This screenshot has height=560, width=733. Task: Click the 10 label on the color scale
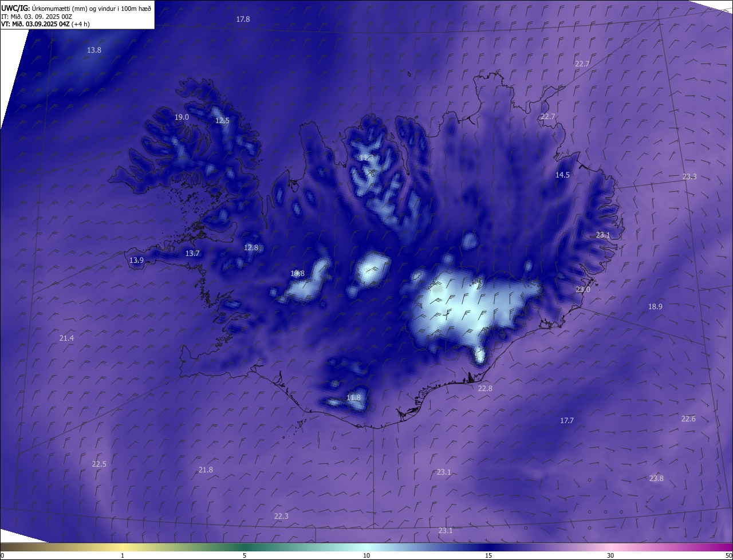[x=366, y=555]
